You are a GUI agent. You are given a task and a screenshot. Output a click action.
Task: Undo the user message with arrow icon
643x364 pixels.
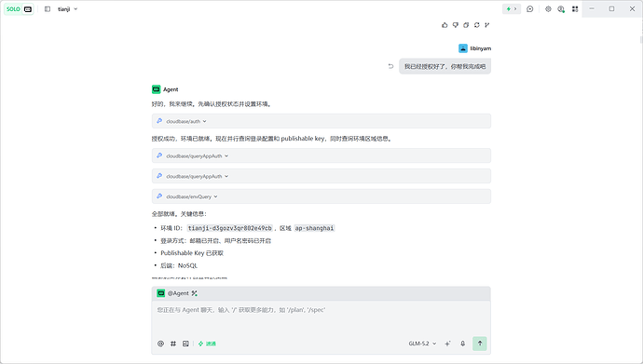point(390,66)
